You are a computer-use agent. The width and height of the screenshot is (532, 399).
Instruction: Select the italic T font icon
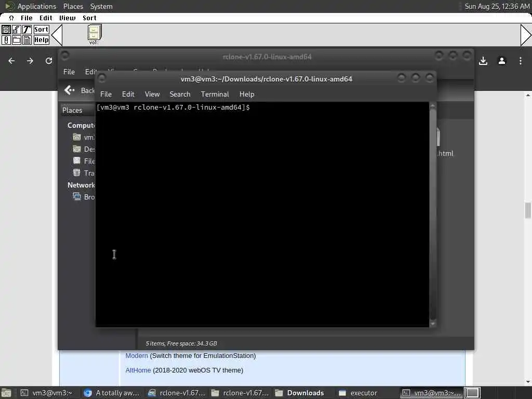point(27,30)
